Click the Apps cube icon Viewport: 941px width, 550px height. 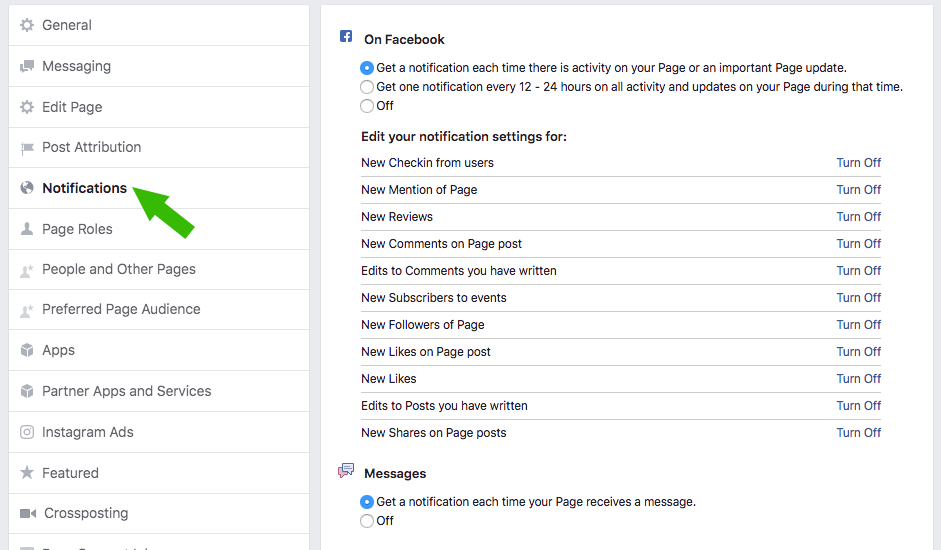[x=27, y=350]
